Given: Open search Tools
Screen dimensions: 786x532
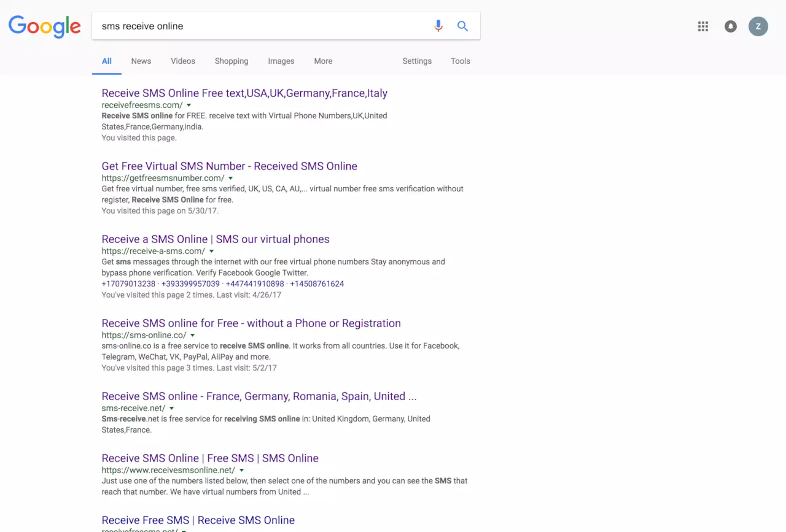Looking at the screenshot, I should coord(461,61).
